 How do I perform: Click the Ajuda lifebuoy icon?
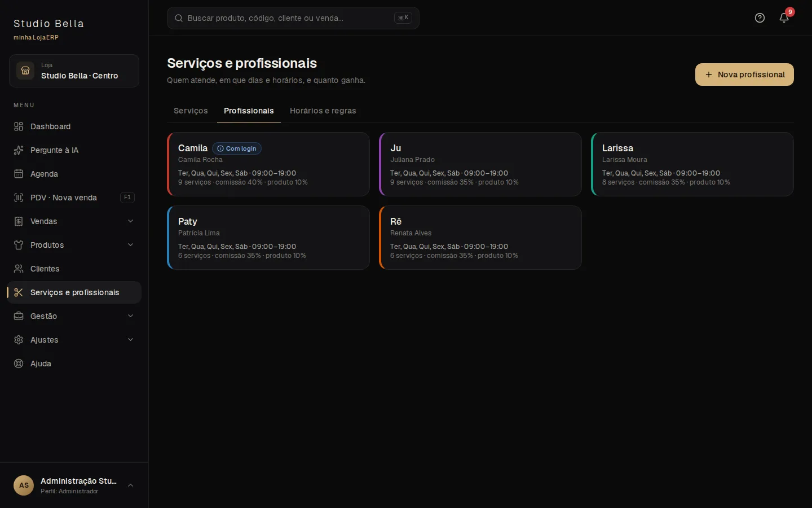tap(19, 364)
